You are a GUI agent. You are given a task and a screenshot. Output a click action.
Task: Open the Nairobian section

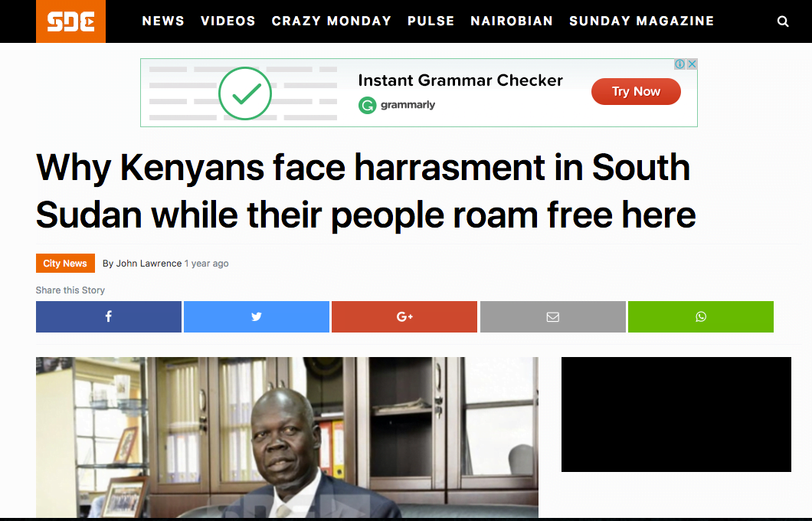click(x=512, y=21)
